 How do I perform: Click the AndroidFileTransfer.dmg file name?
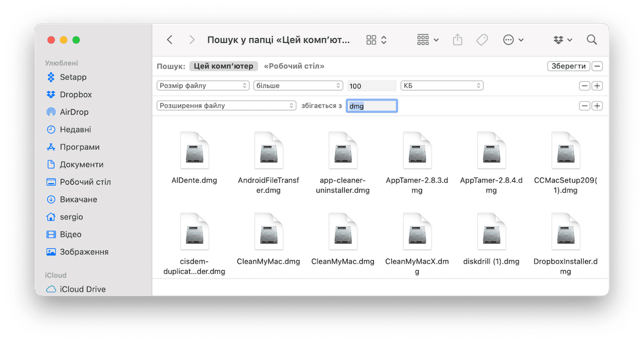pos(269,185)
